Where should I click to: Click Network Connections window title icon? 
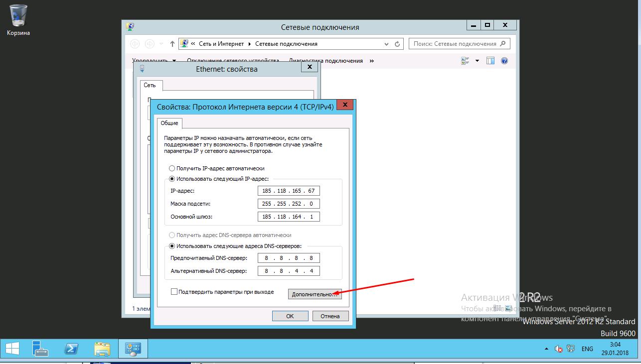click(130, 27)
